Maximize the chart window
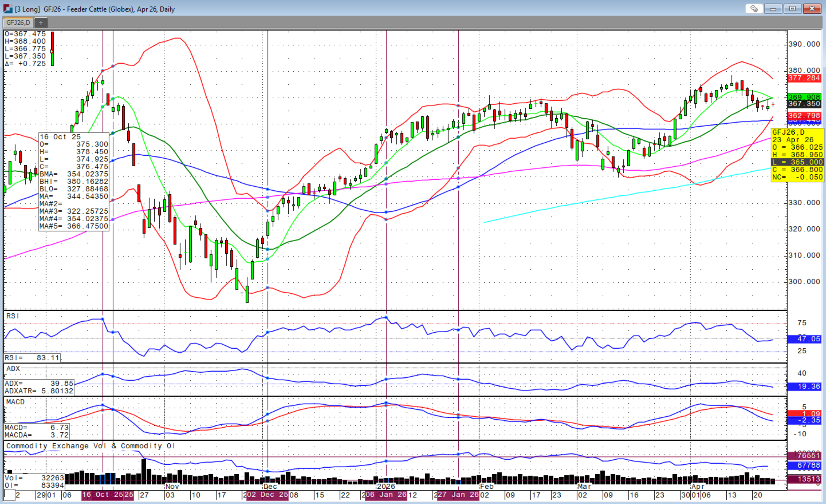This screenshot has width=826, height=504. 792,9
